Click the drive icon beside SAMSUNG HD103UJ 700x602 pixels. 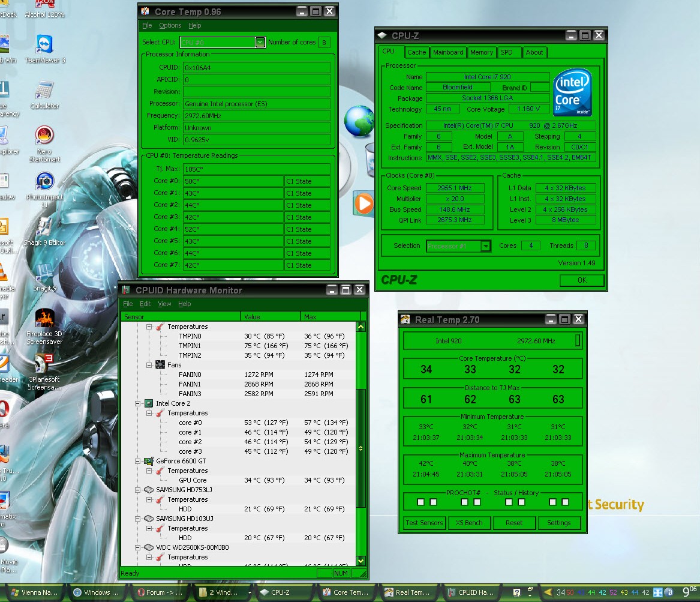click(149, 519)
